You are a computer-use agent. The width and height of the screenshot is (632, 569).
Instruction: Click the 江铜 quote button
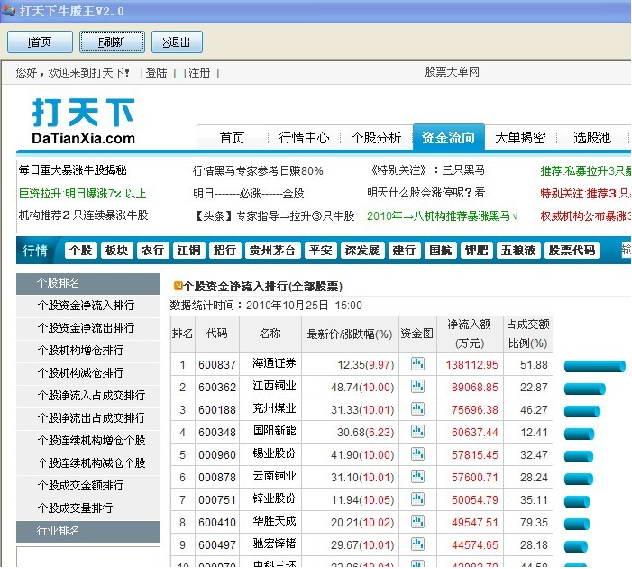tap(189, 250)
